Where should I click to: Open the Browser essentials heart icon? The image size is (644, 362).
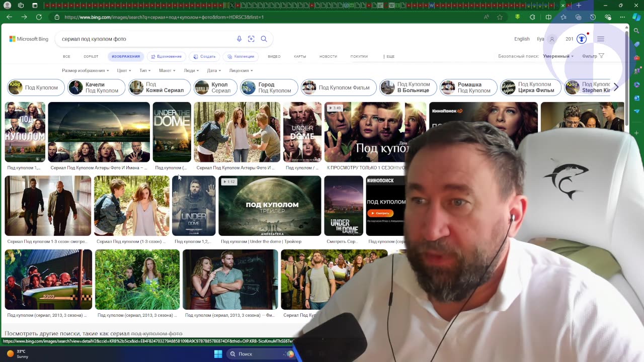[x=608, y=17]
